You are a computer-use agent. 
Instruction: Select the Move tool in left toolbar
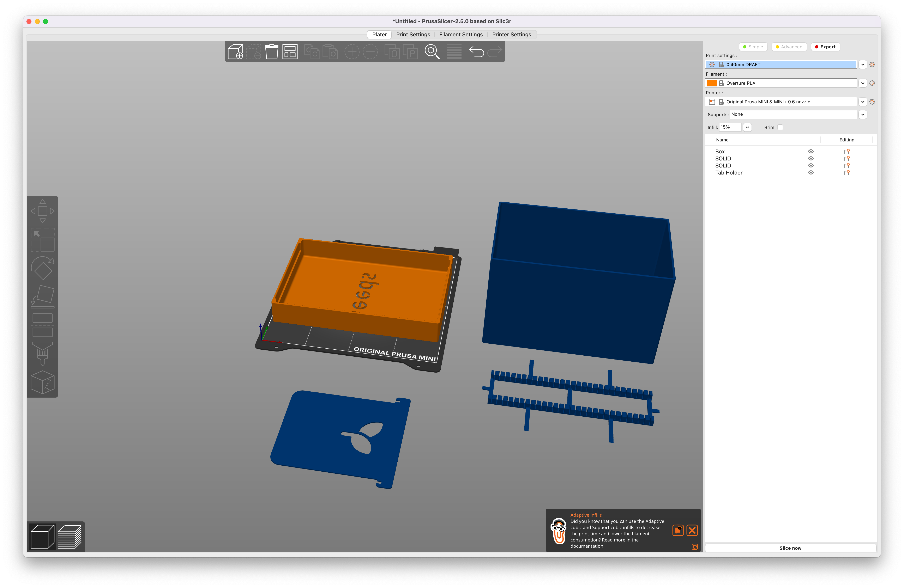[x=43, y=211]
